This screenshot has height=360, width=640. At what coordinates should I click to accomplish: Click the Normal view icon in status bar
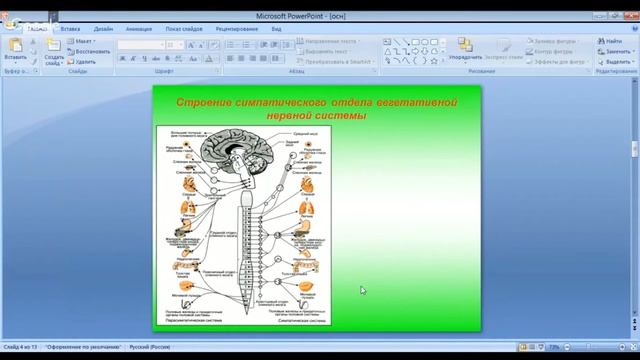pyautogui.click(x=523, y=347)
